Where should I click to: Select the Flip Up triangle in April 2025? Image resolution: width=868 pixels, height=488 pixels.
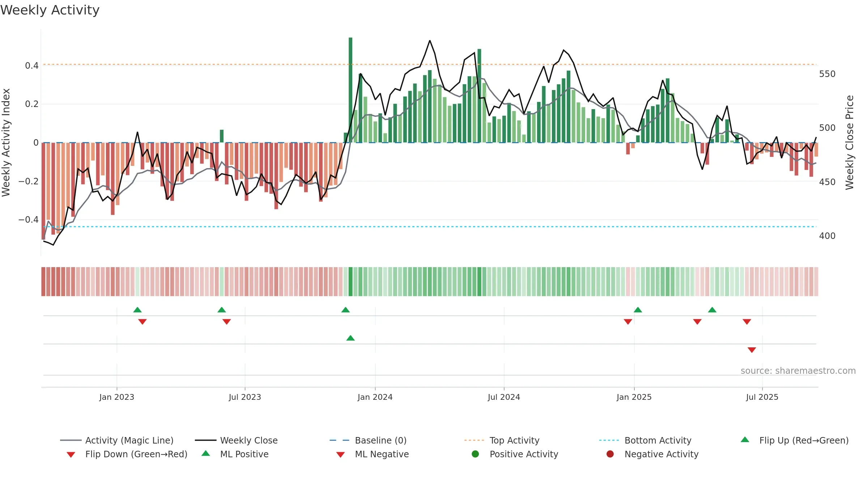(712, 310)
